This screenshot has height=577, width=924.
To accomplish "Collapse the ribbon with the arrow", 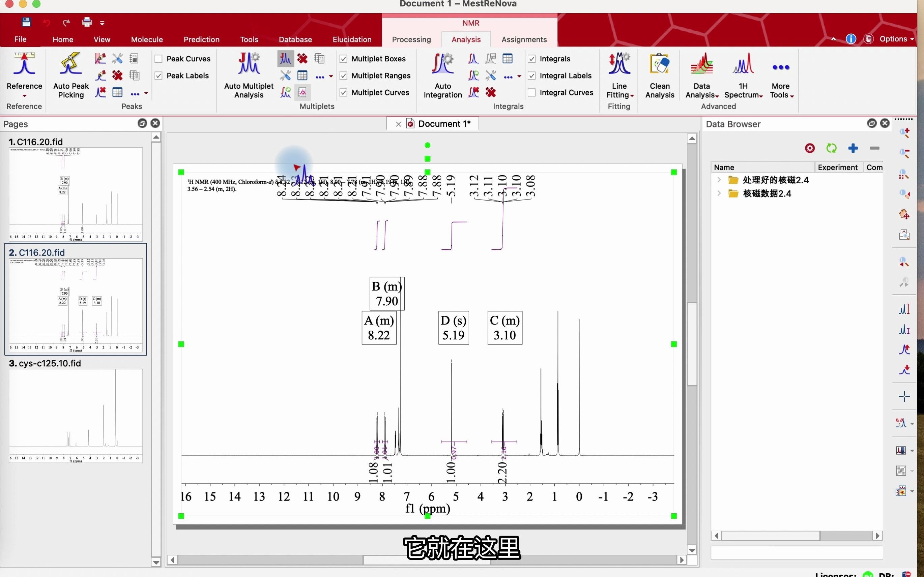I will point(833,39).
